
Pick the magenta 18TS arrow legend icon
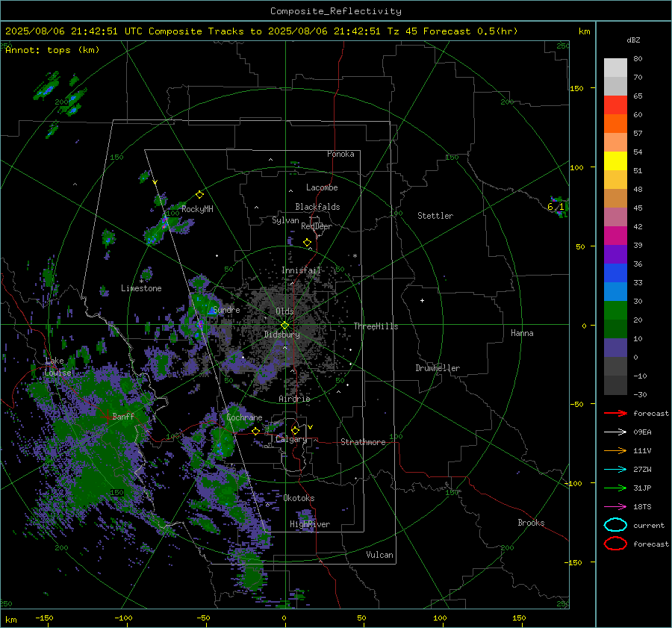tap(615, 507)
